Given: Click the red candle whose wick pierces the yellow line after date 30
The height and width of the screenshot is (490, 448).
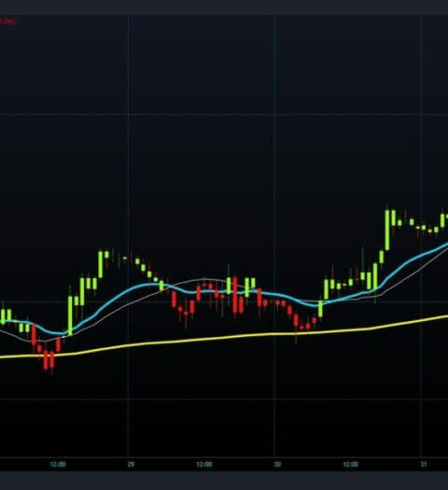Looking at the screenshot, I should 296,321.
